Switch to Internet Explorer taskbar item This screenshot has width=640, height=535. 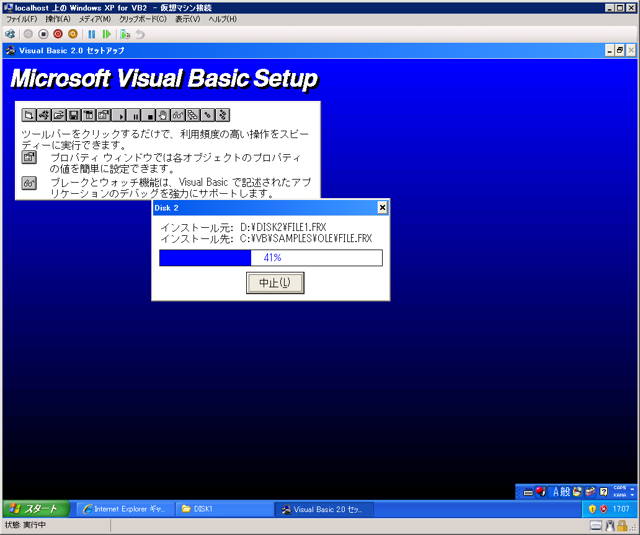coord(125,509)
